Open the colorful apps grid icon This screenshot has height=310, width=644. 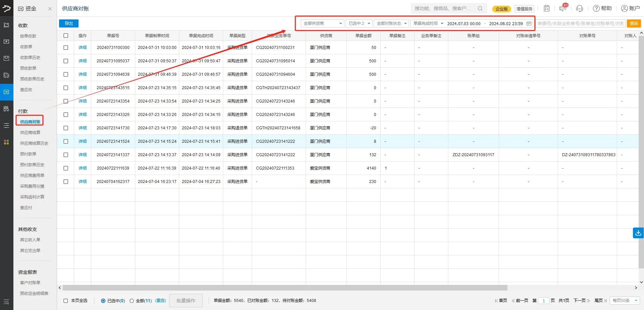tap(6, 142)
